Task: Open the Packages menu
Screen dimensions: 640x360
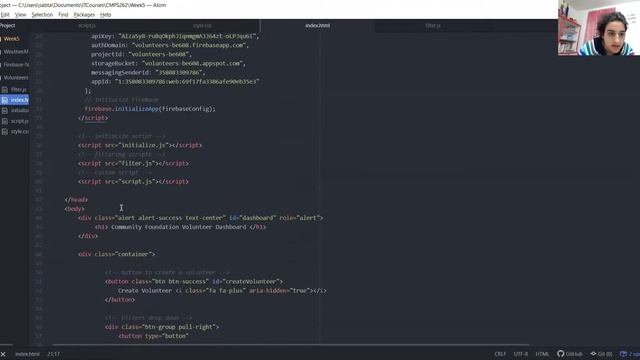Action: pyautogui.click(x=84, y=15)
